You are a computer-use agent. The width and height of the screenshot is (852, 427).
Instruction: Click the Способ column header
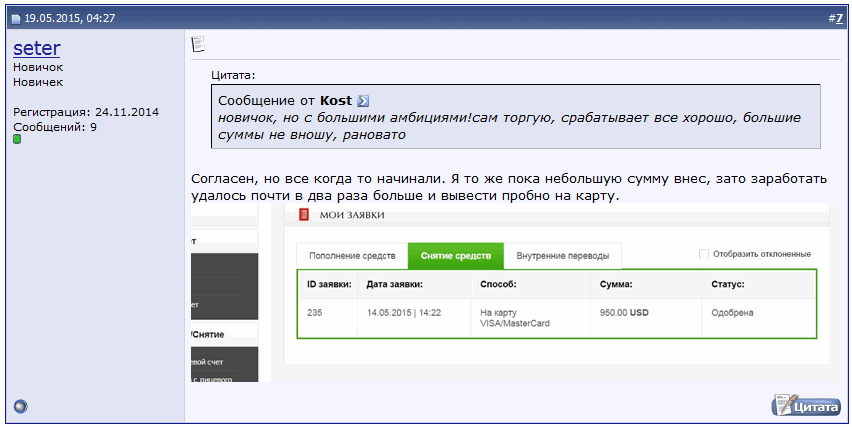[x=498, y=284]
